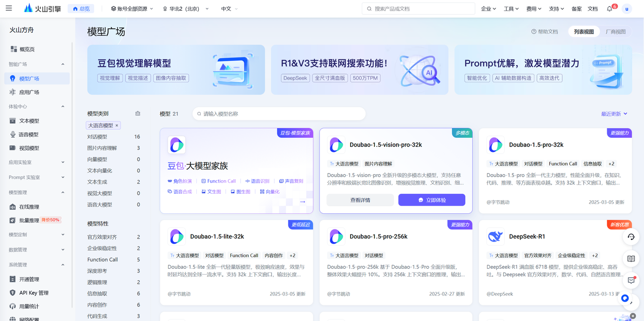Viewport: 644px width, 321px height.
Task: Open 备案 top menu item
Action: coord(577,9)
